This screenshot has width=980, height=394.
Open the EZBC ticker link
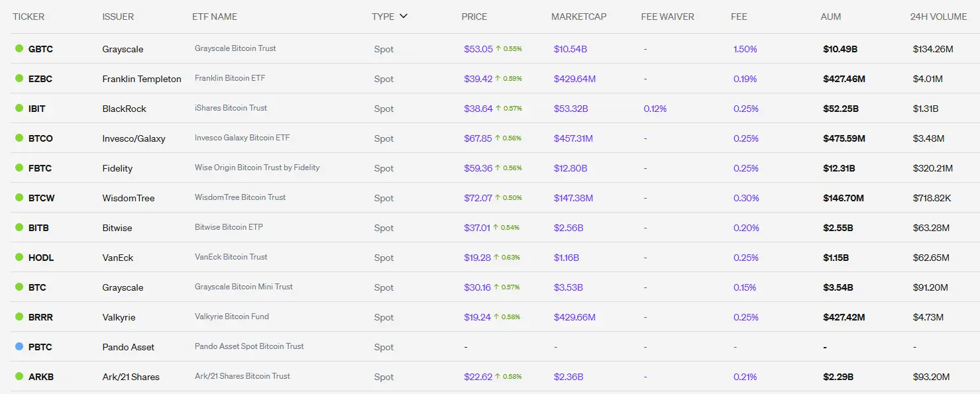[x=40, y=79]
